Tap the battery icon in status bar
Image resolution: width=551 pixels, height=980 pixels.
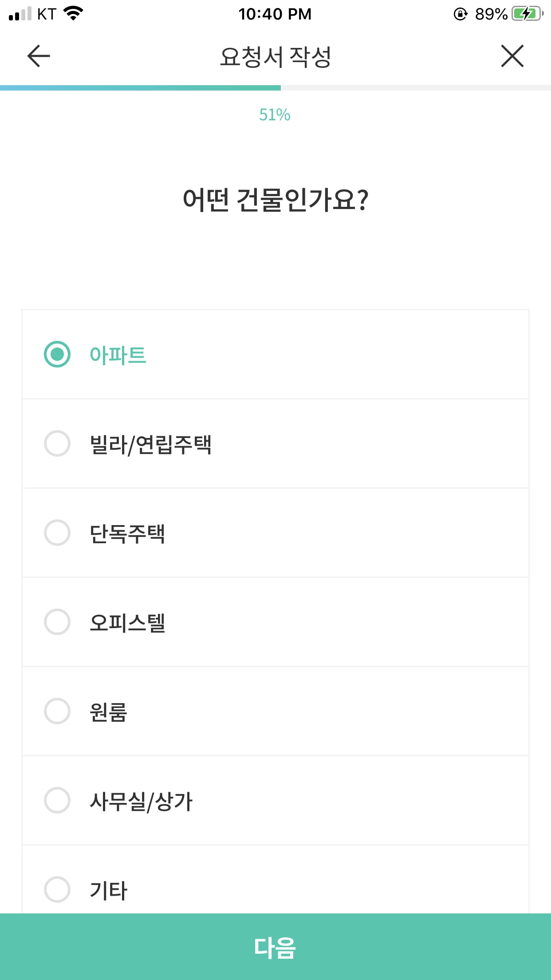(x=527, y=14)
